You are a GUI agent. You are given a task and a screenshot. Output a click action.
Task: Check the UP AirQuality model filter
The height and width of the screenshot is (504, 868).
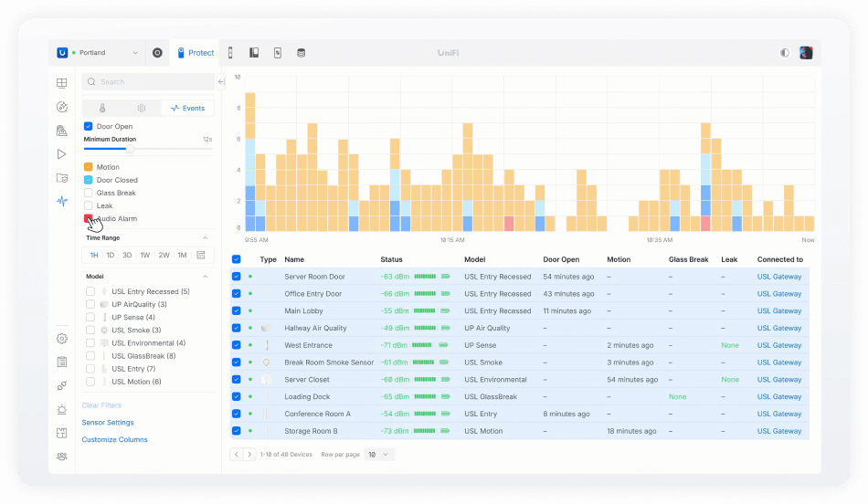[x=90, y=304]
